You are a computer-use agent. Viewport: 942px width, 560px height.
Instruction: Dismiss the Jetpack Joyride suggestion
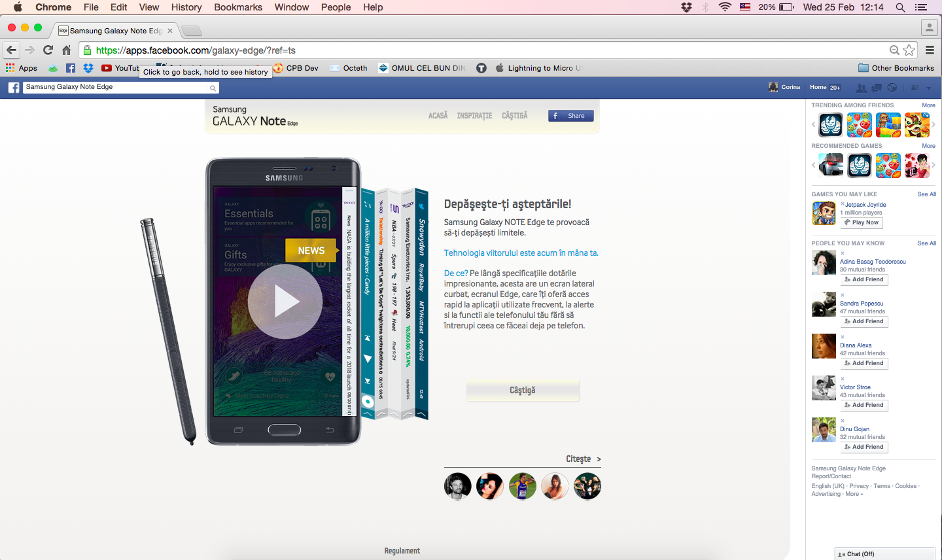843,203
